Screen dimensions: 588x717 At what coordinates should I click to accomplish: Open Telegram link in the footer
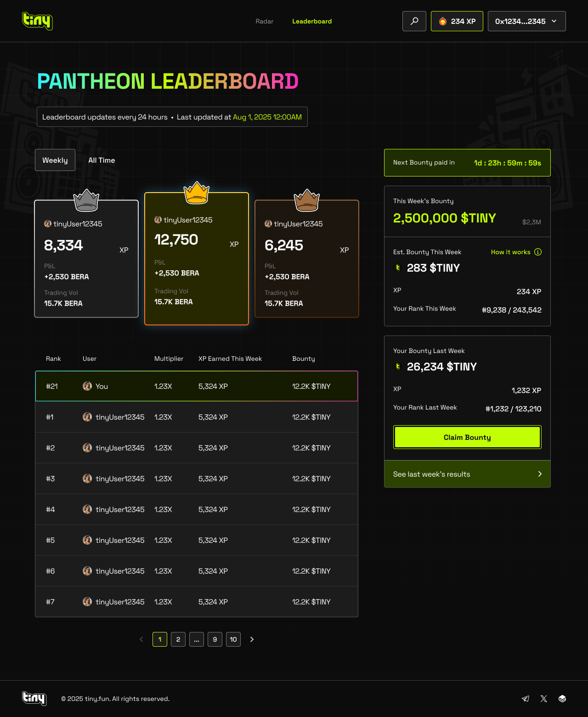526,699
